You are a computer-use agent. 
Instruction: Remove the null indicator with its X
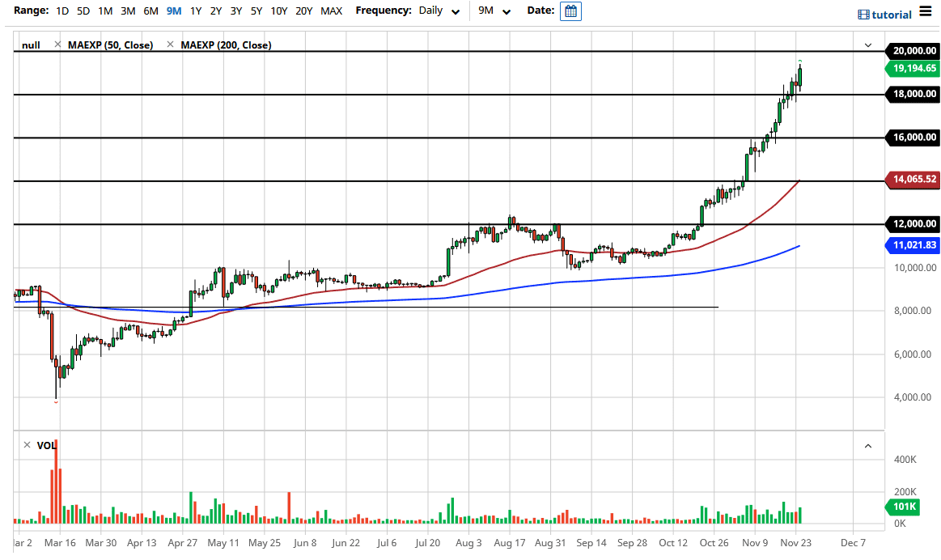pyautogui.click(x=56, y=45)
